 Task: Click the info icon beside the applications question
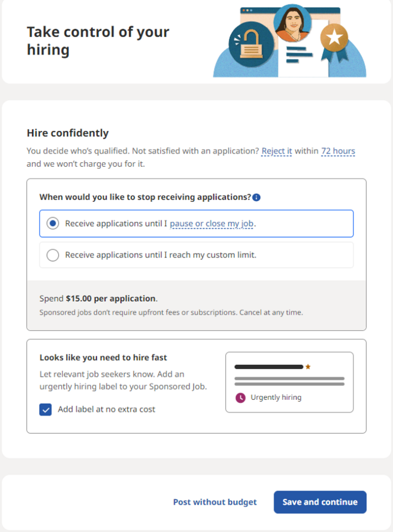click(257, 197)
